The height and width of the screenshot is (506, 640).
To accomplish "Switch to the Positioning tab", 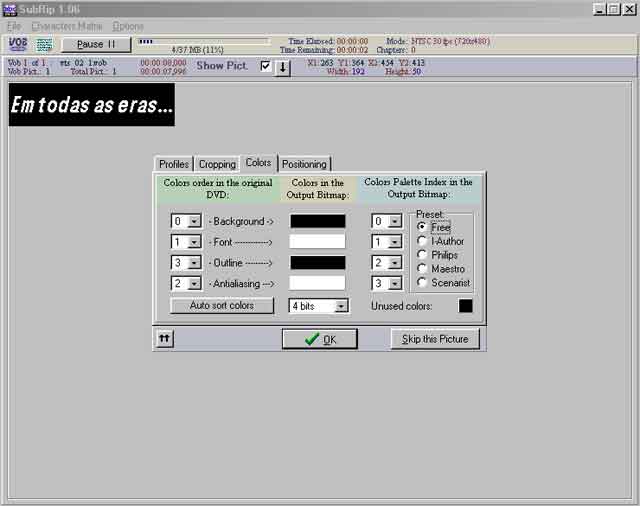I will click(304, 164).
